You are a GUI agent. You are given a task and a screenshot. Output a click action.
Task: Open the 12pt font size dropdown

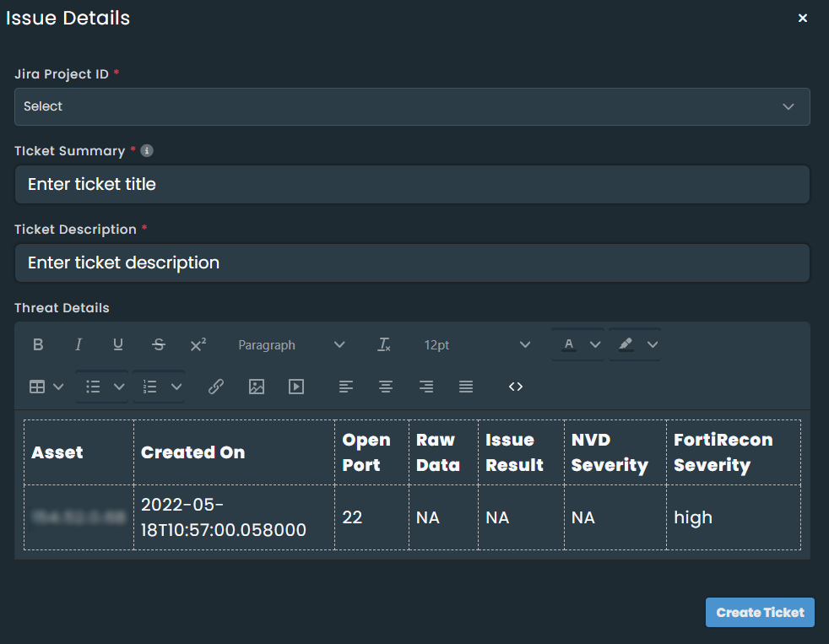pos(477,344)
